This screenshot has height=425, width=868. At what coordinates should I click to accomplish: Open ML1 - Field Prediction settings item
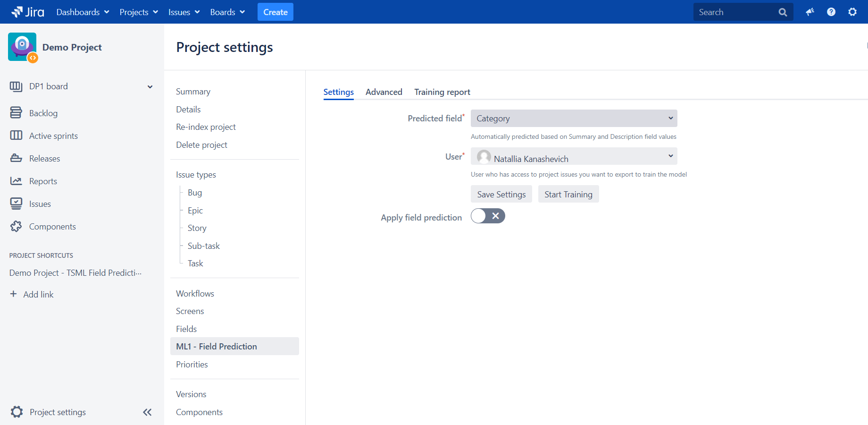click(x=234, y=346)
